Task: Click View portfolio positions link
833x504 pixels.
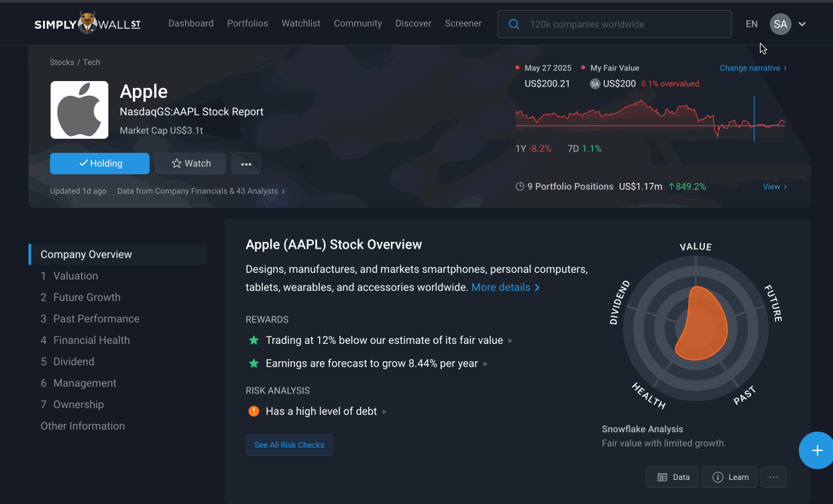Action: point(775,186)
